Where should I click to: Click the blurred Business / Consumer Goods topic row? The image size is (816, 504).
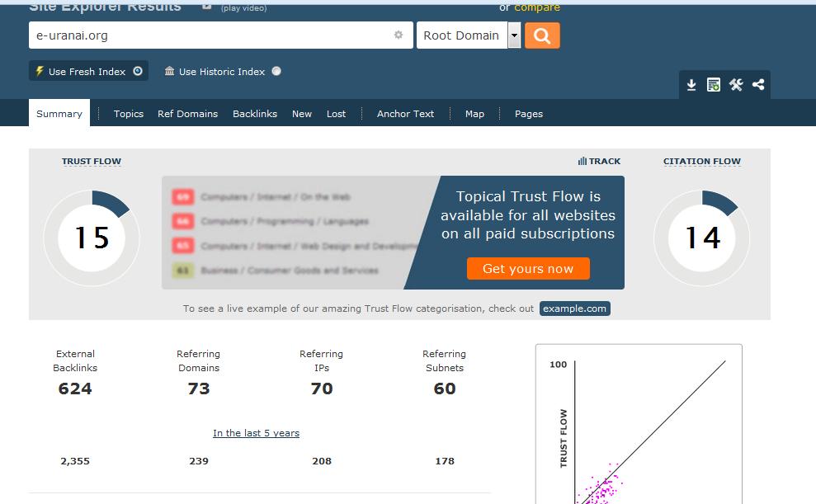pos(276,271)
